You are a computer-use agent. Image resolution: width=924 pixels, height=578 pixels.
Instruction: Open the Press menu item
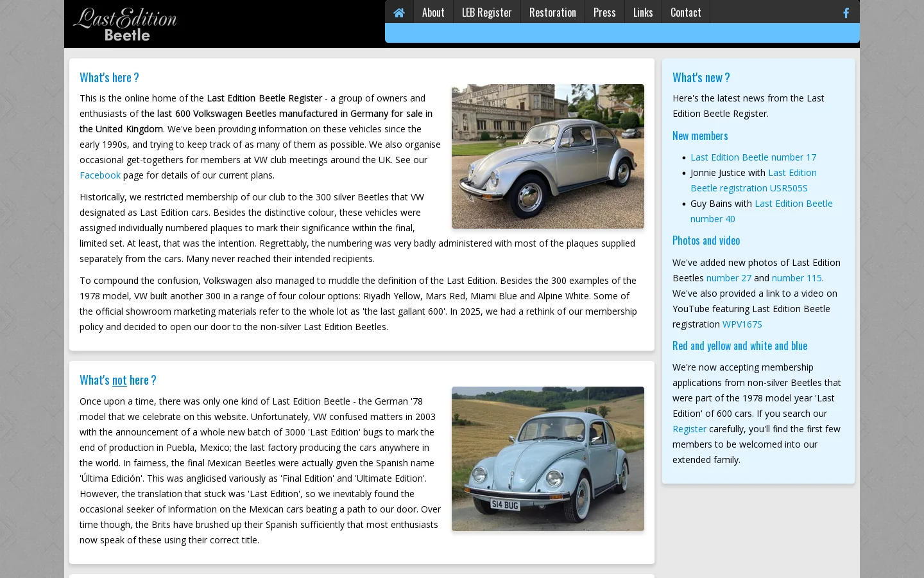coord(604,12)
